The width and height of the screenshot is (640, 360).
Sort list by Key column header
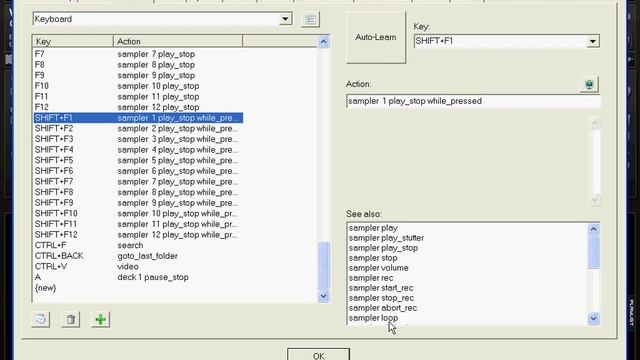73,41
